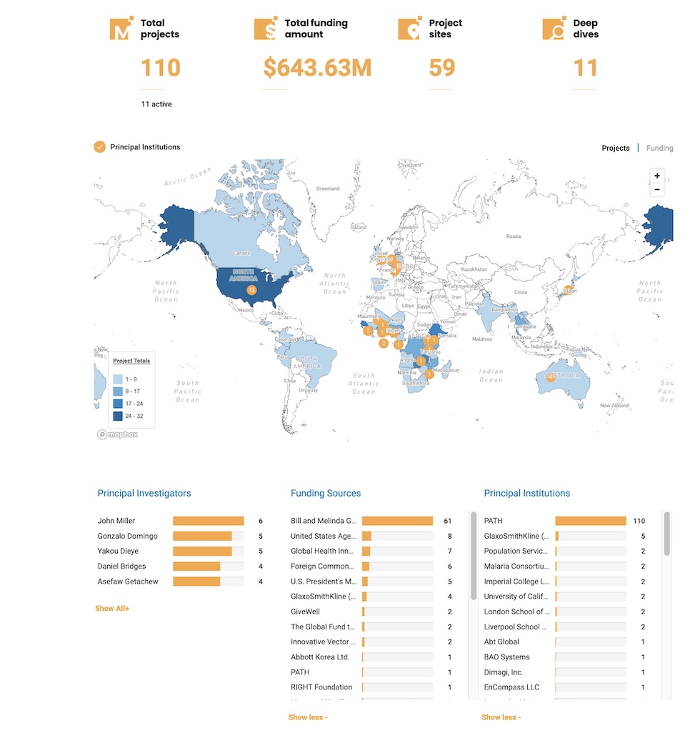The height and width of the screenshot is (733, 700).
Task: Select PATH in Funding Sources list
Action: coord(372,672)
